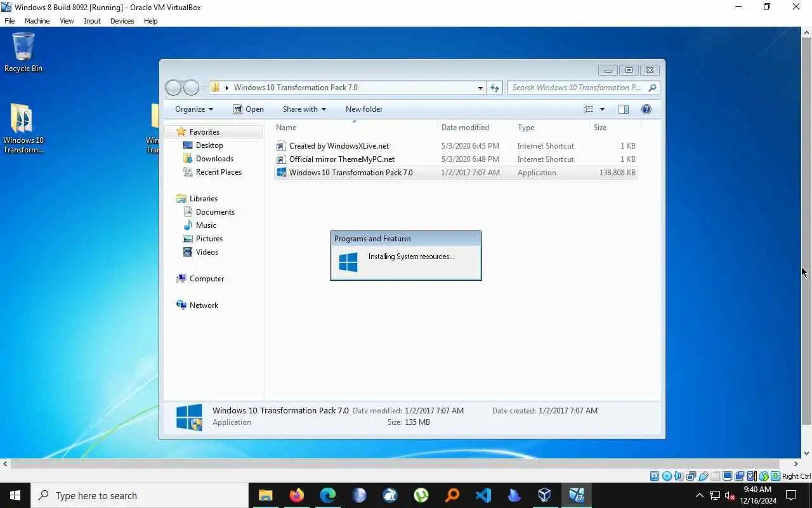Open Desktop in the Favorites list
This screenshot has width=812, height=508.
[x=209, y=145]
